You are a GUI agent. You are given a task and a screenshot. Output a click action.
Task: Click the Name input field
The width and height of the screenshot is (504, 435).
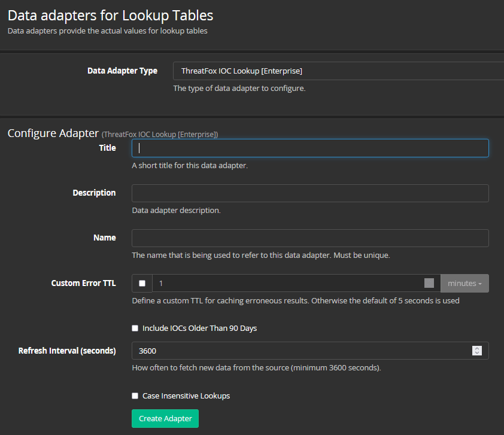[x=310, y=238]
